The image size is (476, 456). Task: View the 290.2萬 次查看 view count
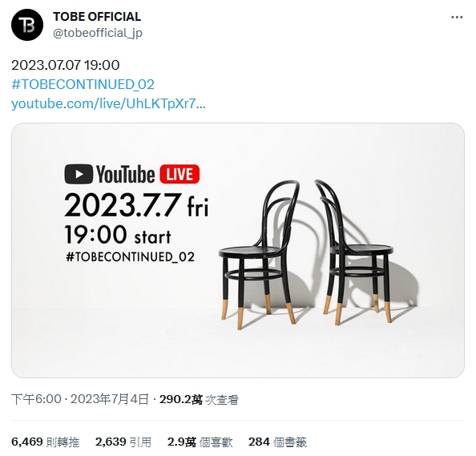(x=199, y=400)
